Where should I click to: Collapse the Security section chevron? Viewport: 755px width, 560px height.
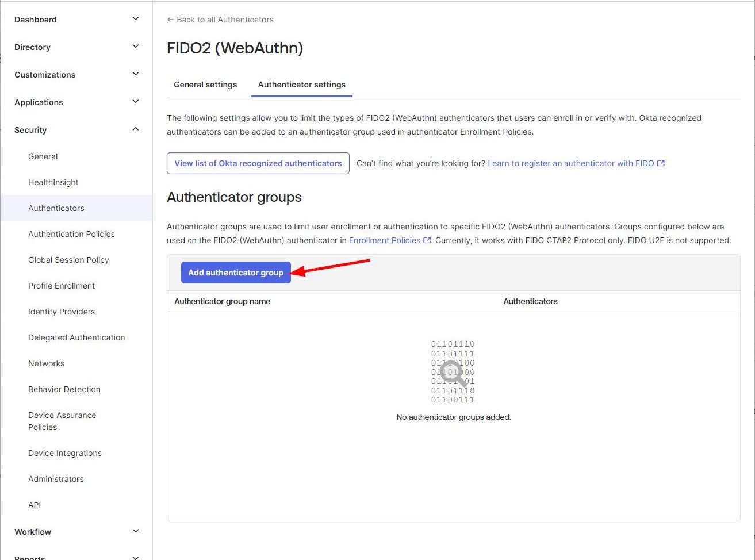pos(136,129)
